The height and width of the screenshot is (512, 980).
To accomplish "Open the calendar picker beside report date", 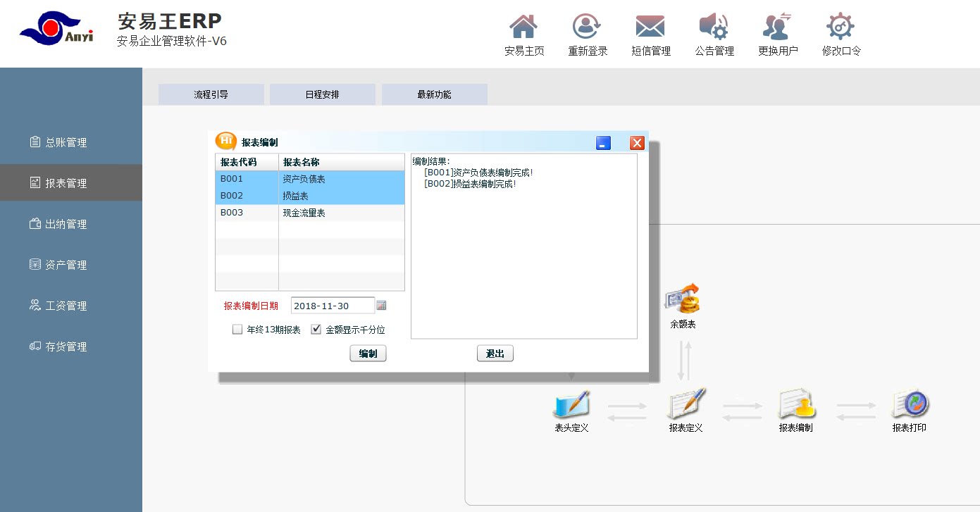I will click(x=382, y=306).
